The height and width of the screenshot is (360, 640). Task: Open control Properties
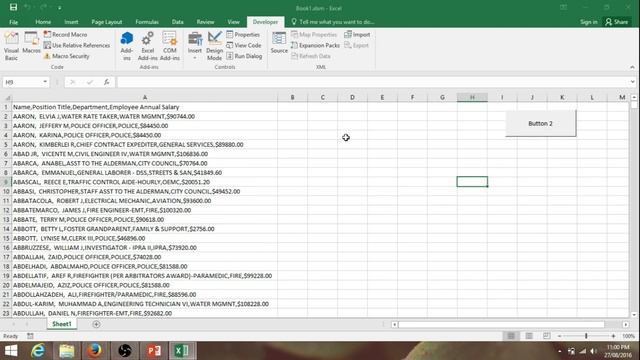tap(243, 35)
